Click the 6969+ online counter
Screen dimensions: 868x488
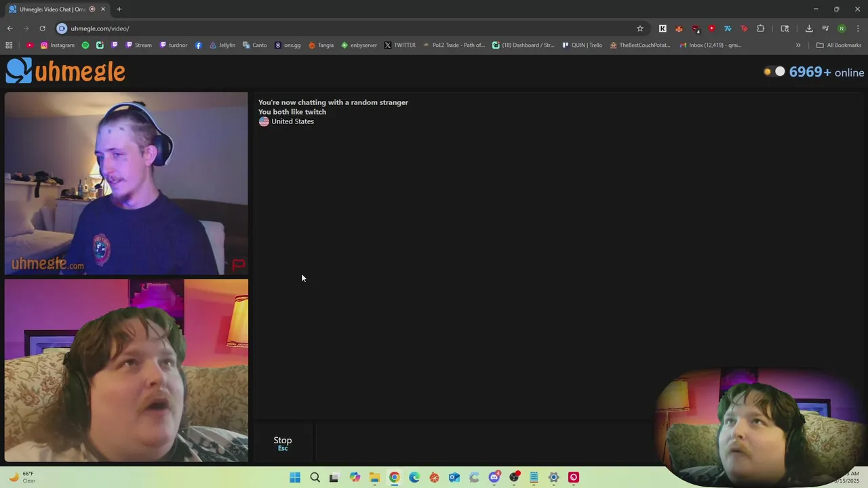pos(827,72)
